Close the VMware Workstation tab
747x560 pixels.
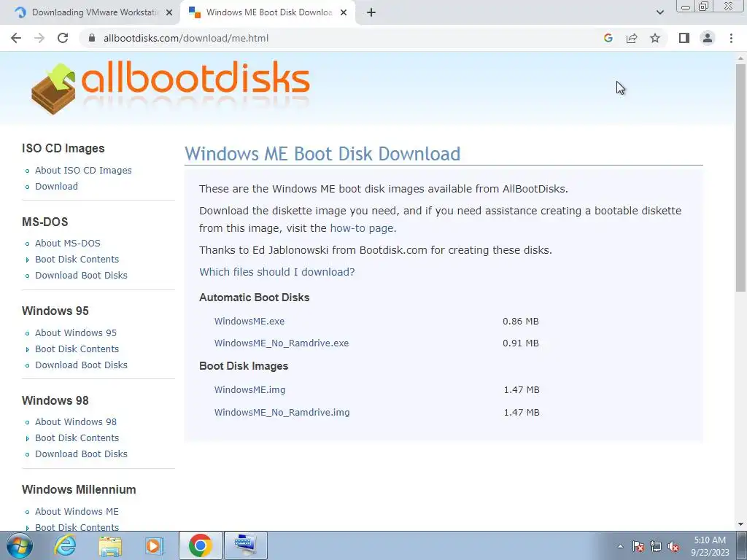click(x=169, y=12)
